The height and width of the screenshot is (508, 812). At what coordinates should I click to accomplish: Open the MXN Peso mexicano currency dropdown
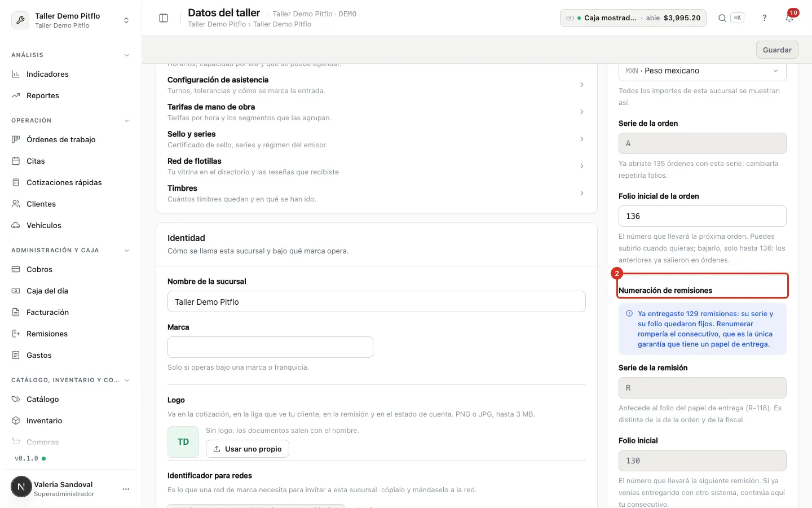(x=702, y=71)
